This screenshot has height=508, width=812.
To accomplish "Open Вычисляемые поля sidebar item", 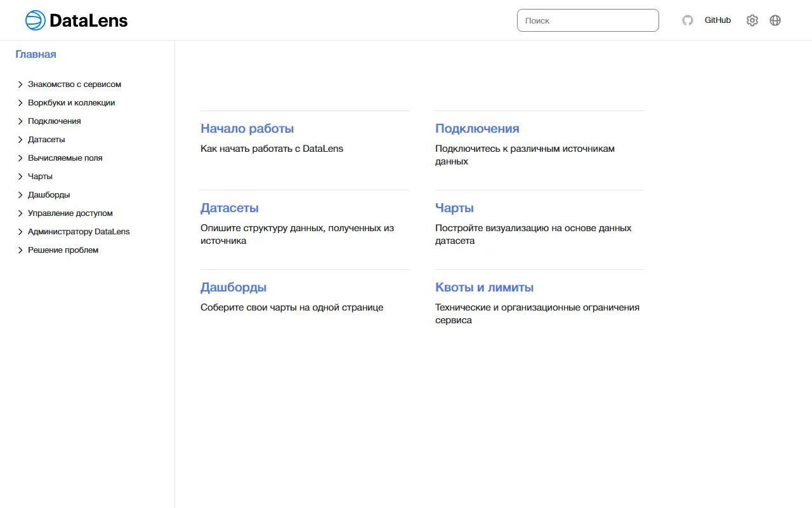I will (x=65, y=158).
